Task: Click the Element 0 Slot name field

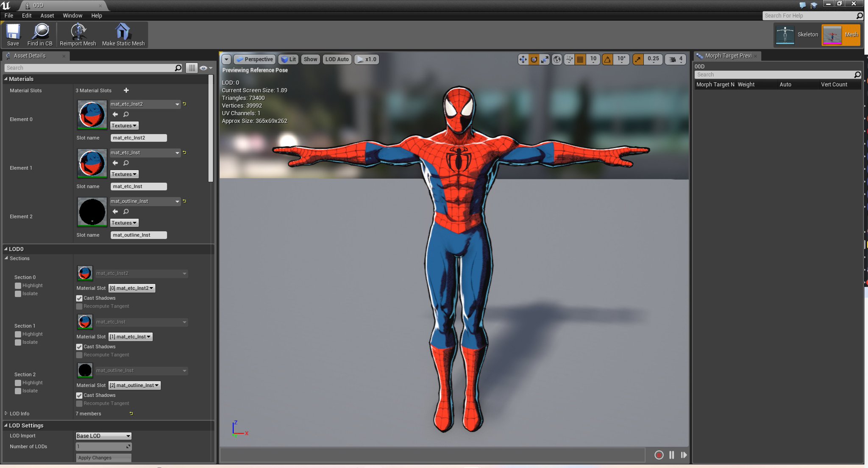Action: [139, 138]
